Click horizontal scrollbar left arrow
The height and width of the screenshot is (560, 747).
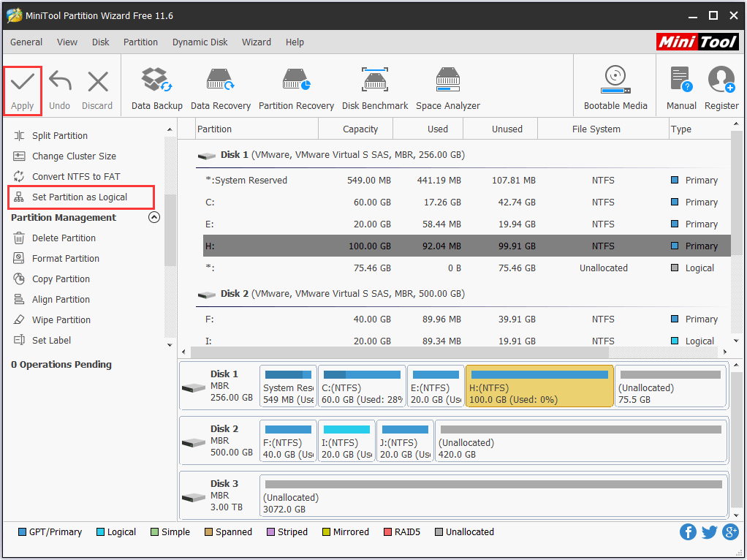[184, 352]
